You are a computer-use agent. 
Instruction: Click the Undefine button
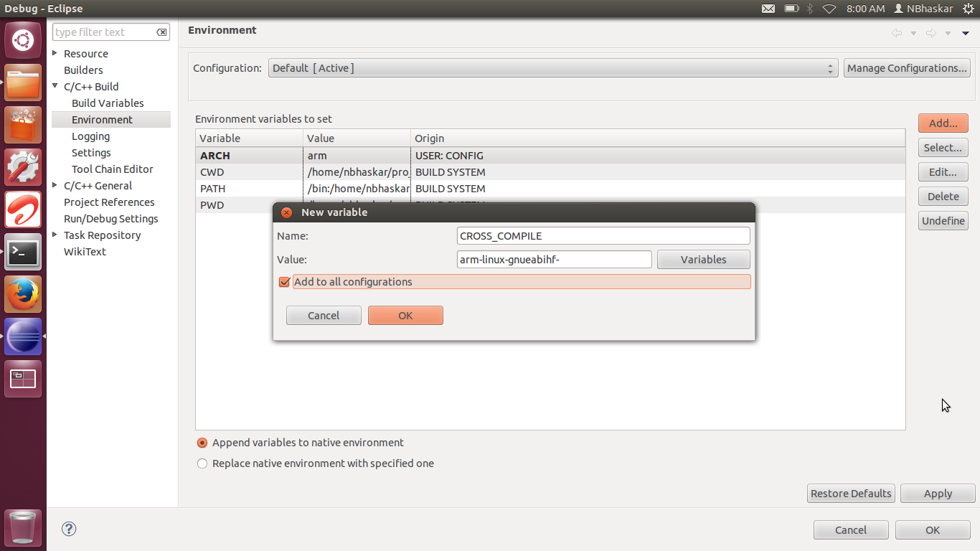(943, 221)
